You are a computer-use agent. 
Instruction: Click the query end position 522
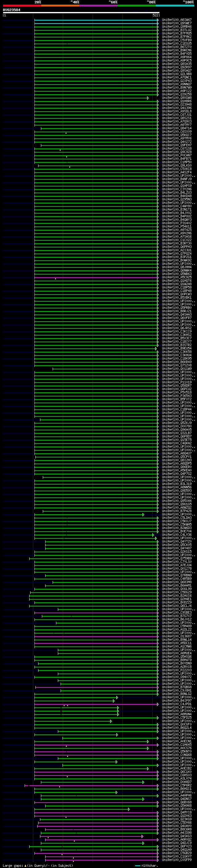155,15
